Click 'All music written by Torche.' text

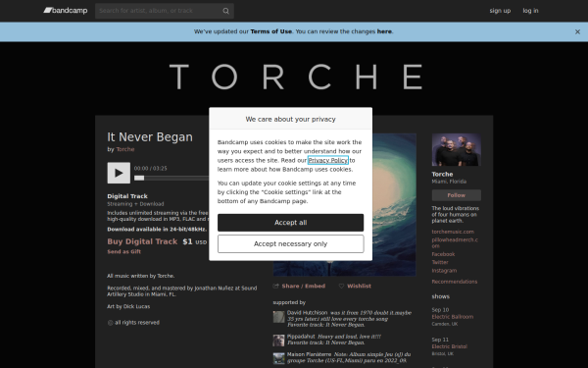[140, 276]
